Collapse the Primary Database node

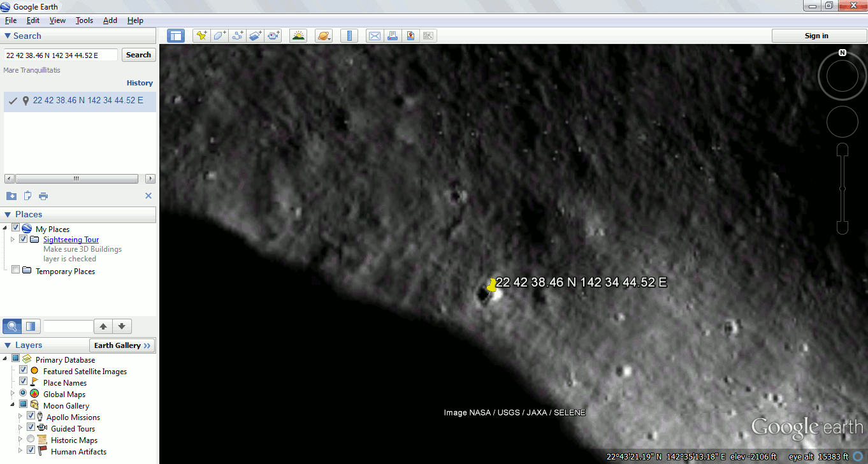tap(6, 359)
